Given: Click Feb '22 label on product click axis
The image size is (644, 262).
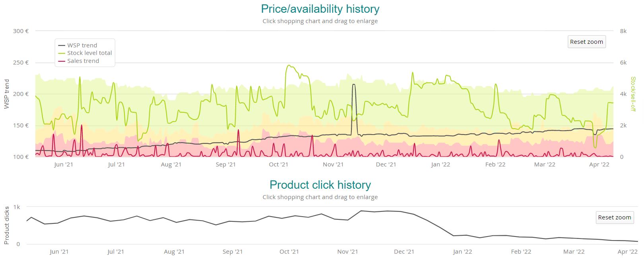Looking at the screenshot, I should 521,252.
